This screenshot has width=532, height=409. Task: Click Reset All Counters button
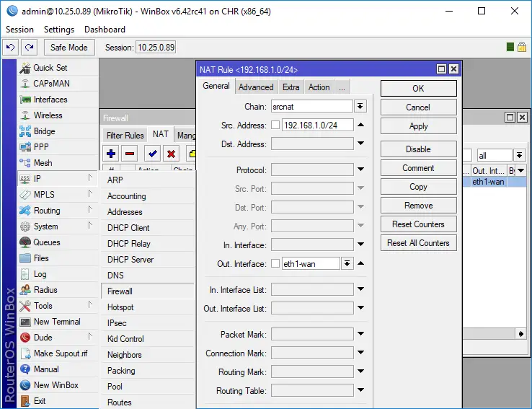pyautogui.click(x=418, y=243)
